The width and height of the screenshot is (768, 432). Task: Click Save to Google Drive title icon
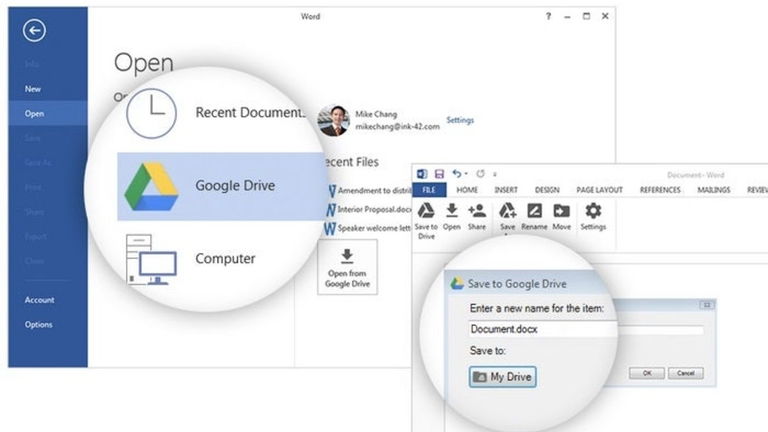tap(457, 284)
